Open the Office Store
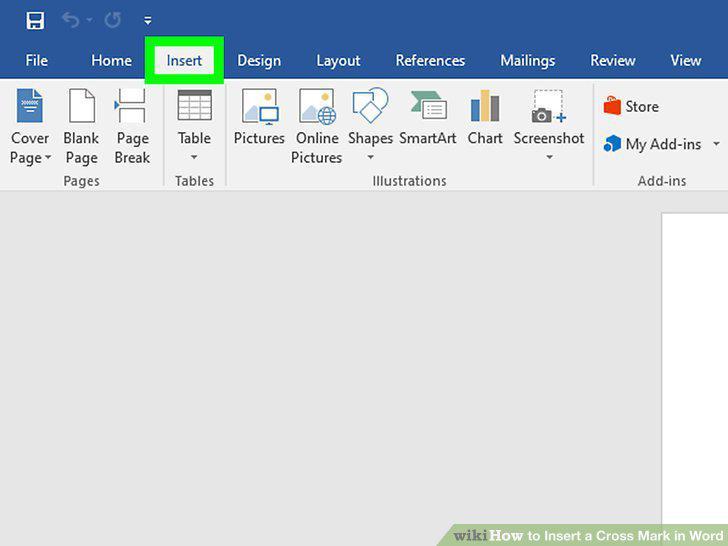This screenshot has width=728, height=546. click(x=631, y=106)
